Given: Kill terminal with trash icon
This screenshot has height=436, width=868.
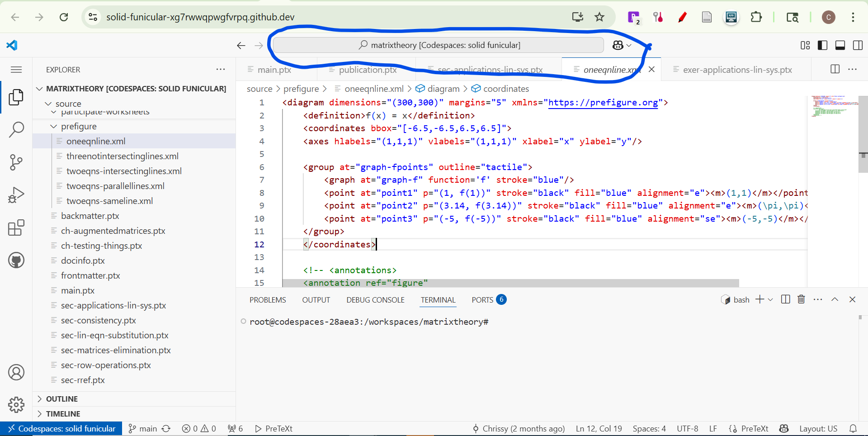Looking at the screenshot, I should pyautogui.click(x=801, y=299).
